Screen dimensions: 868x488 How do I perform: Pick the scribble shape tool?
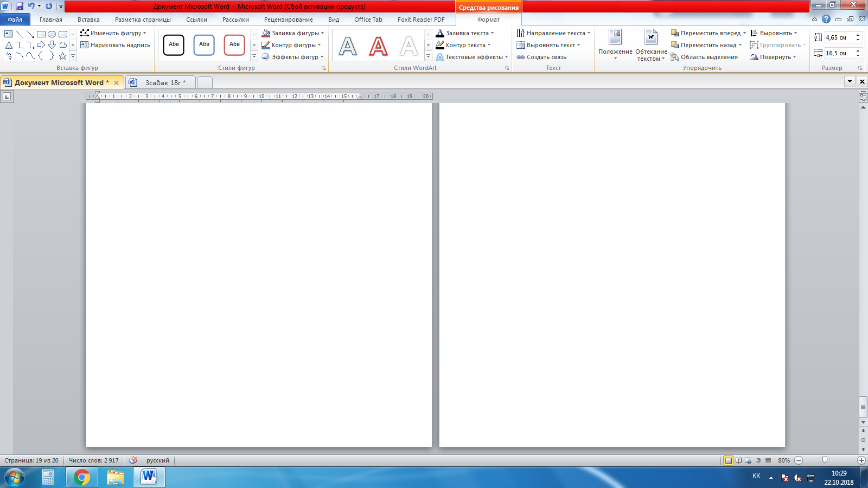pyautogui.click(x=9, y=56)
